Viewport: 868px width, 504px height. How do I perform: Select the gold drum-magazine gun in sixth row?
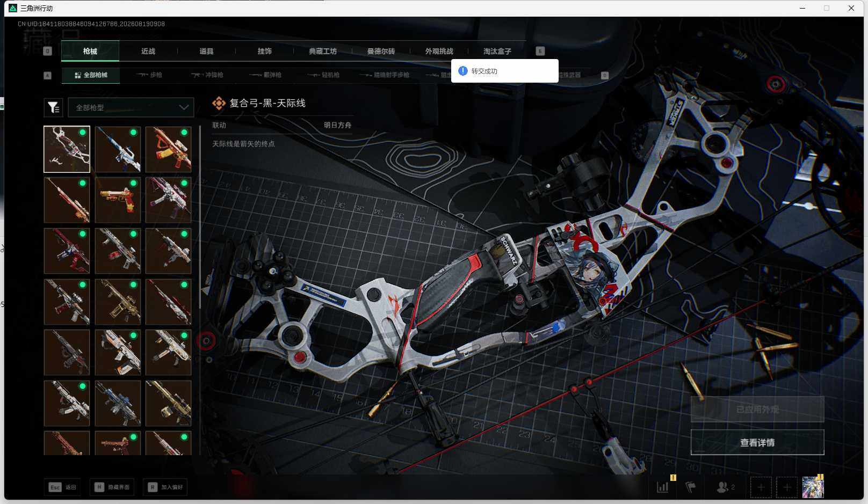pos(168,403)
